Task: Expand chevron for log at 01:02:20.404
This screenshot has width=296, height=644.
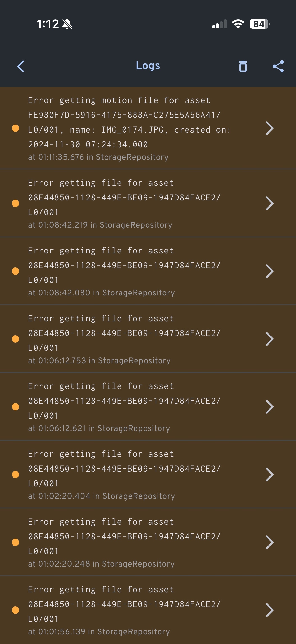Action: click(269, 475)
